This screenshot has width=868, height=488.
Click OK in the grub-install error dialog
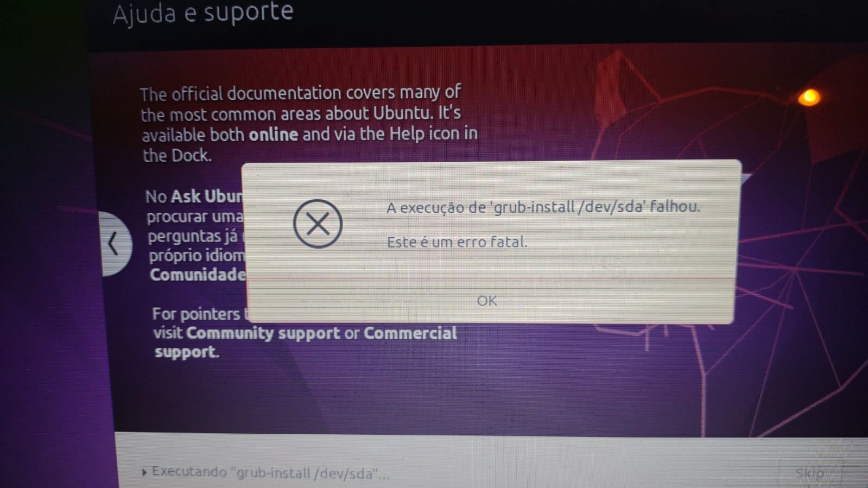[486, 301]
